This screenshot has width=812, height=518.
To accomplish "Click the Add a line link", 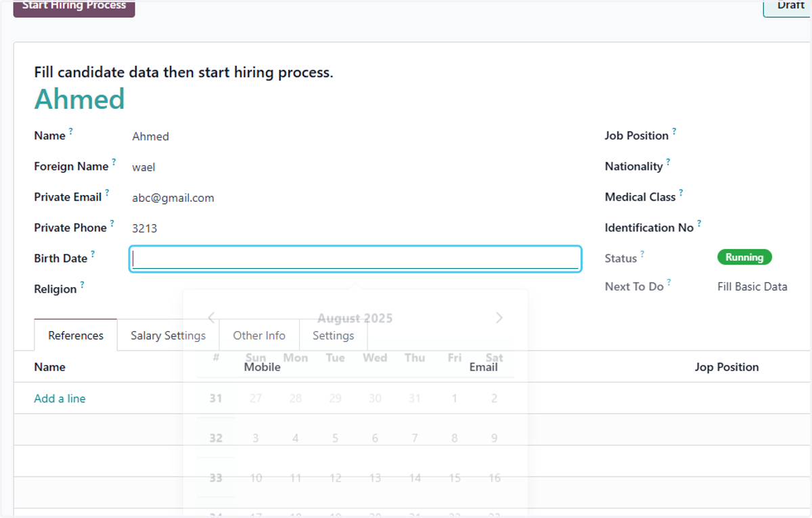I will (60, 398).
